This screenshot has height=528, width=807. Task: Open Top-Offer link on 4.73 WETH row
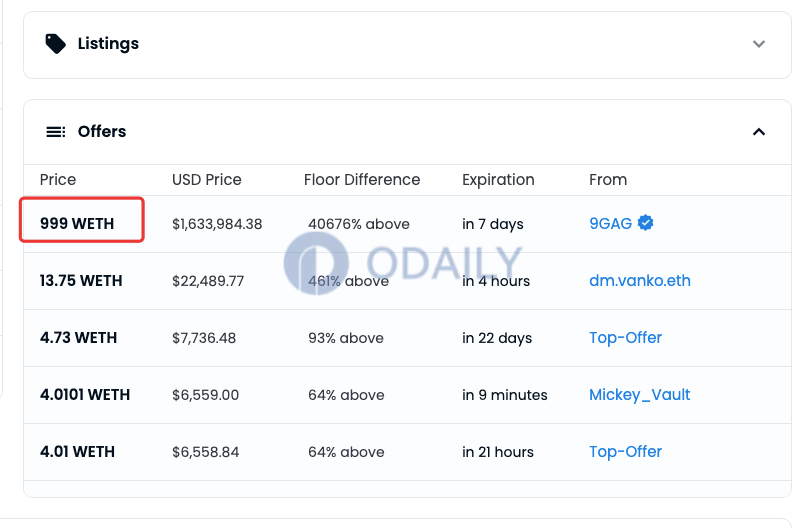(625, 338)
